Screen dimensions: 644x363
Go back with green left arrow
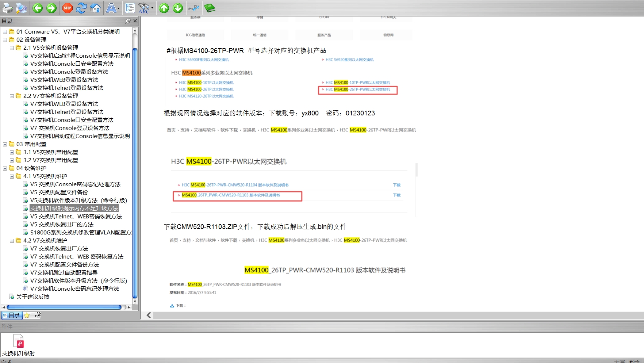pyautogui.click(x=38, y=8)
